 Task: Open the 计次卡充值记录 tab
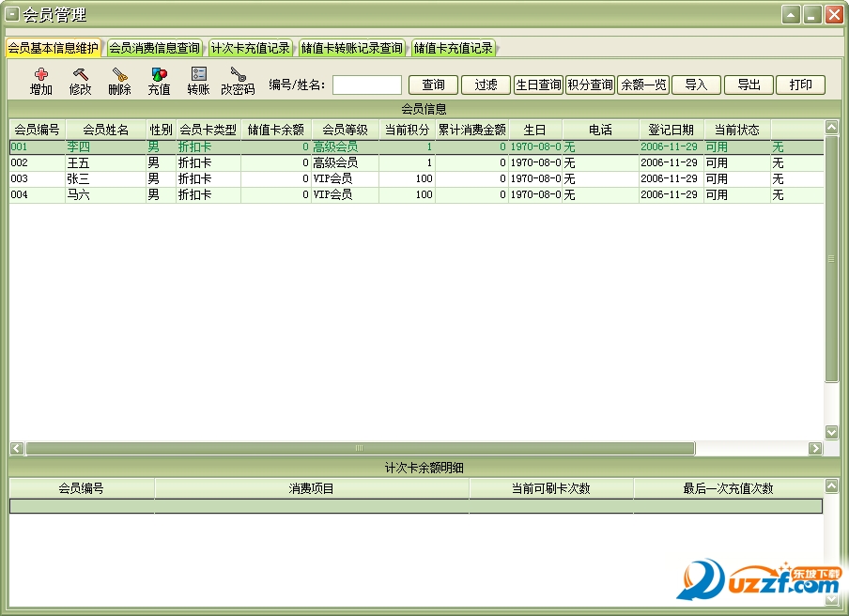pyautogui.click(x=251, y=48)
